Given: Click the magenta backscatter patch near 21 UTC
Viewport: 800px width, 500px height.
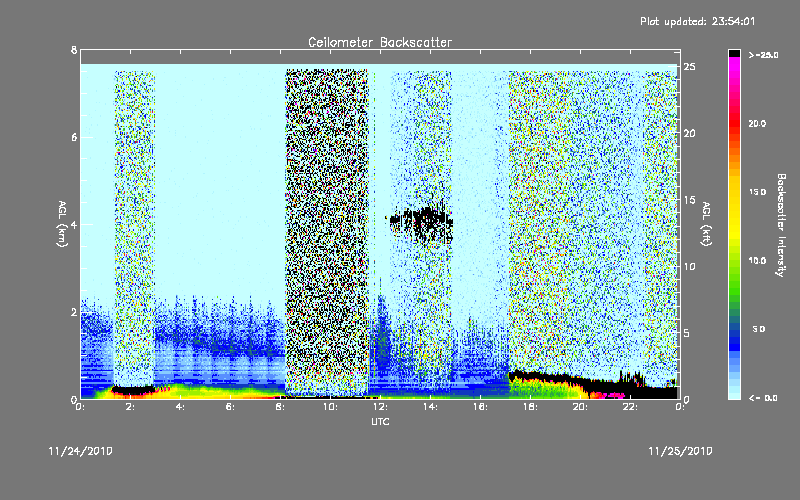Looking at the screenshot, I should (610, 395).
